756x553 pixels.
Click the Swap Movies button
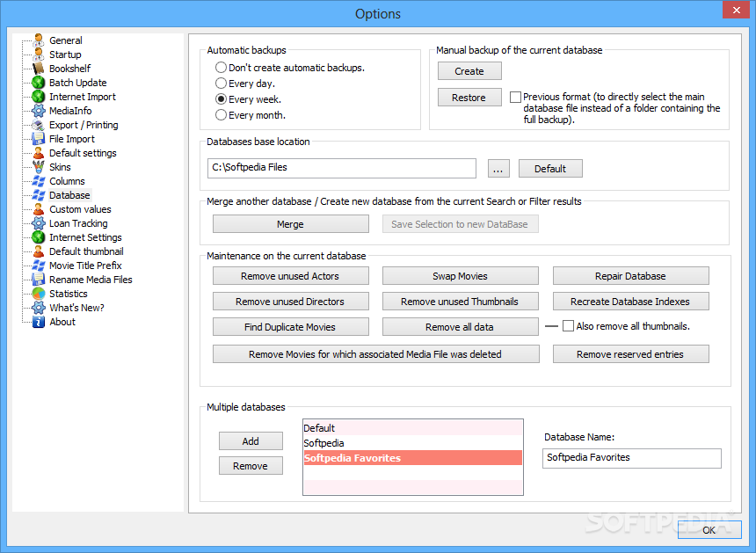tap(461, 276)
